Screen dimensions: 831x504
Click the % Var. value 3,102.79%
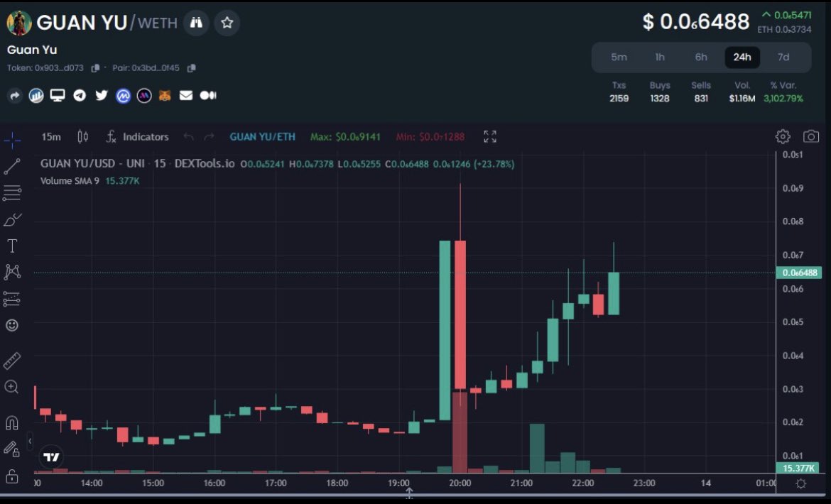[783, 99]
